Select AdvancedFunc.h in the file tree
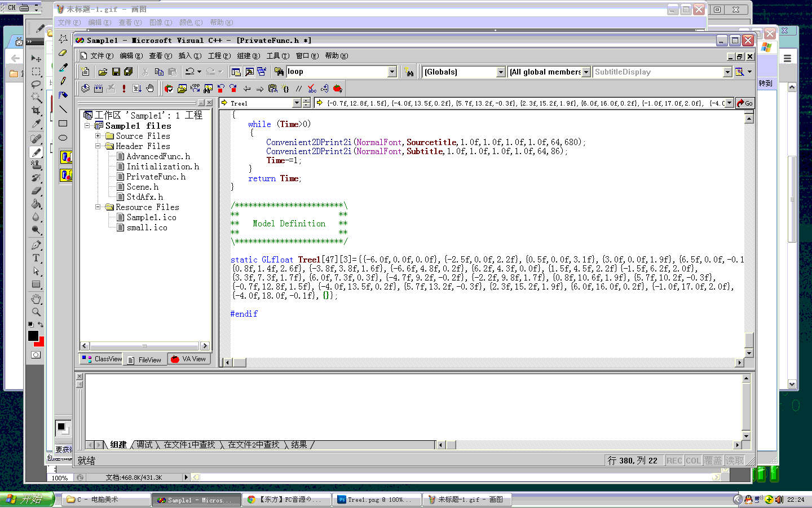 (158, 156)
